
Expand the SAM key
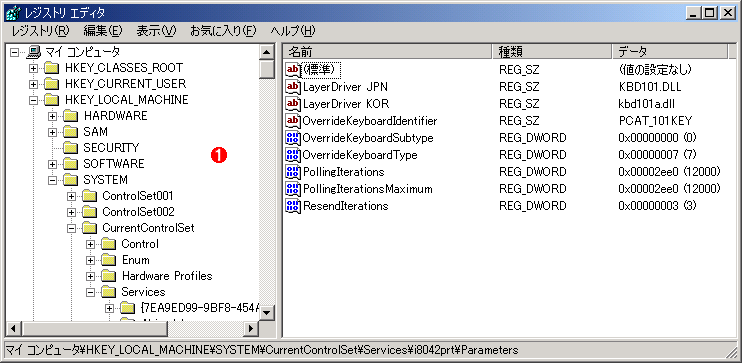pyautogui.click(x=53, y=132)
